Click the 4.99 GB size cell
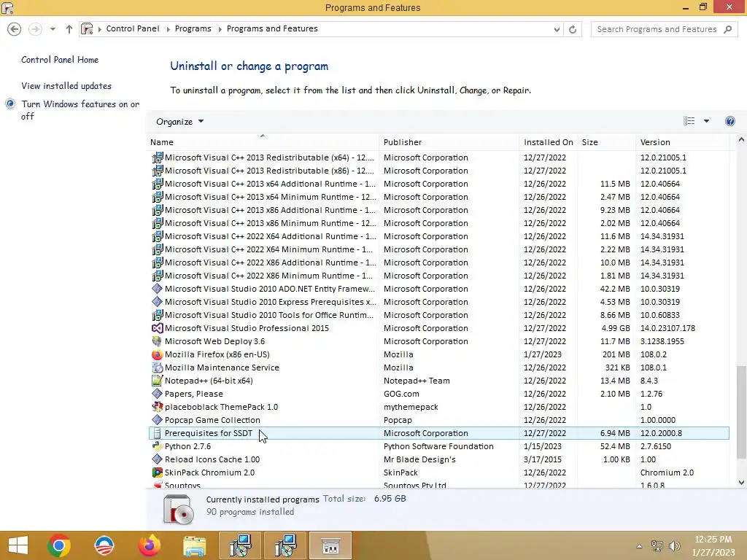The width and height of the screenshot is (747, 560). [616, 328]
